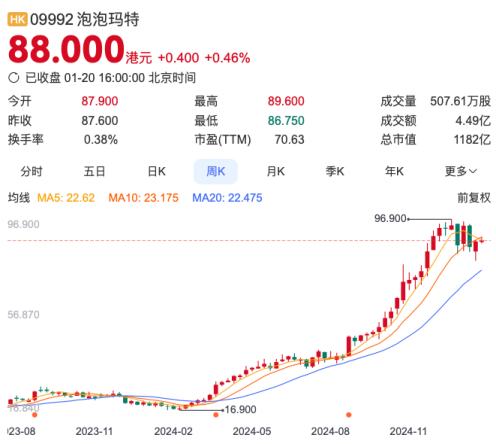
Task: Click the HK market badge icon
Action: click(17, 19)
